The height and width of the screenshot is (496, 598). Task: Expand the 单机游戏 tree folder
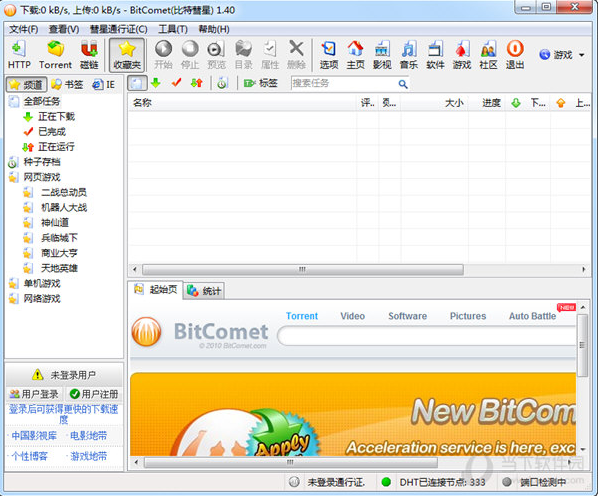point(42,284)
